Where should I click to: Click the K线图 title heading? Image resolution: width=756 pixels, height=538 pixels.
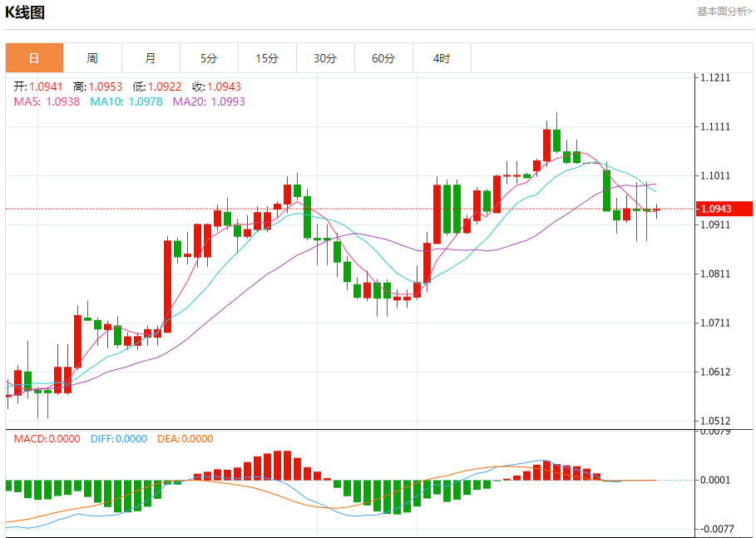[25, 12]
